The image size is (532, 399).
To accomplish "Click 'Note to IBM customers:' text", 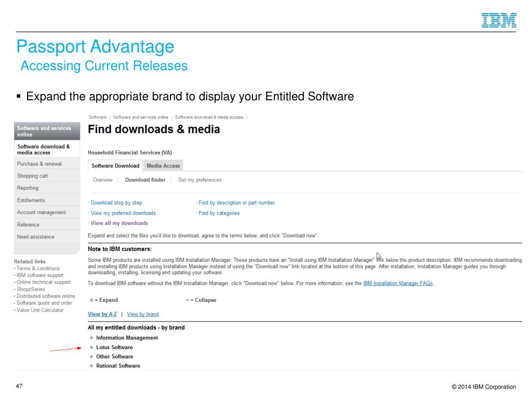I will tap(119, 249).
